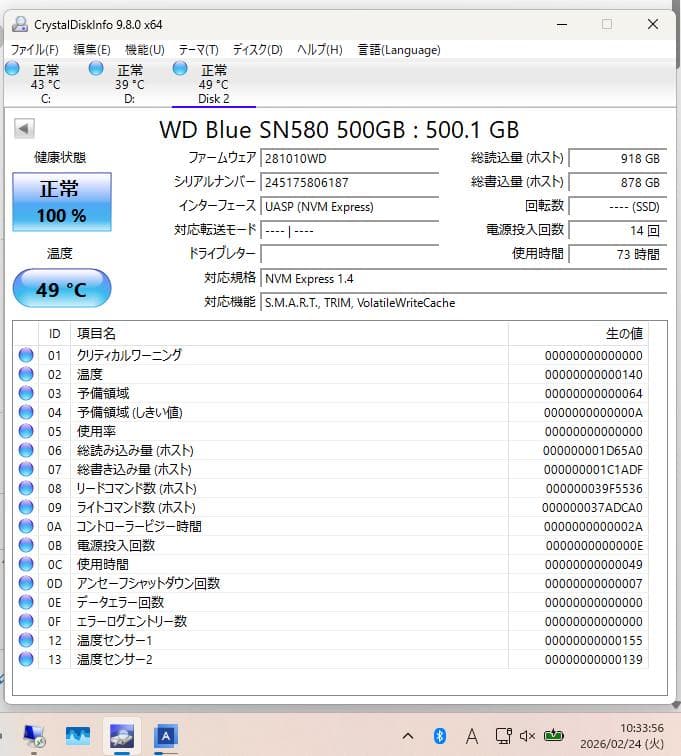Click the 生の値 column header
The height and width of the screenshot is (756, 681).
[578, 334]
